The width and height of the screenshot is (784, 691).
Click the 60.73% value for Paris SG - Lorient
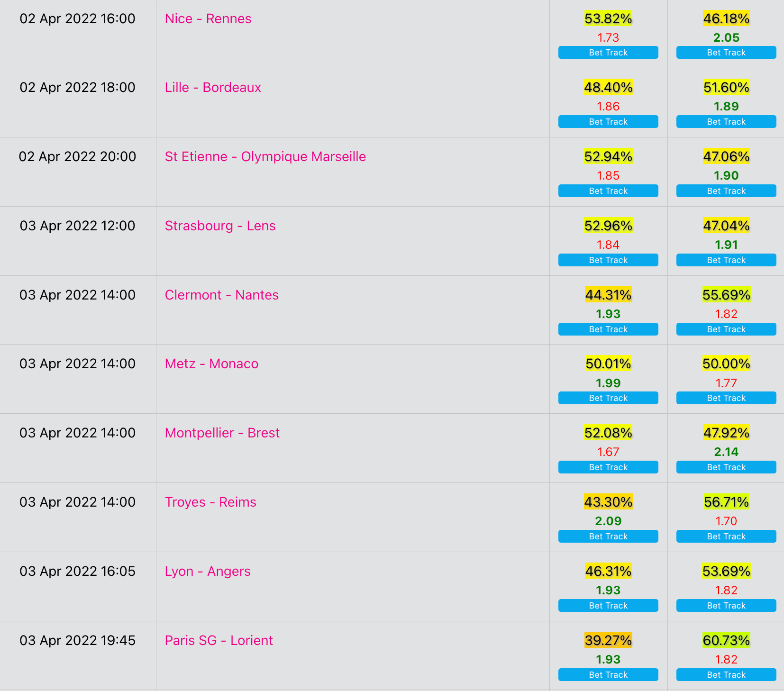pyautogui.click(x=726, y=640)
